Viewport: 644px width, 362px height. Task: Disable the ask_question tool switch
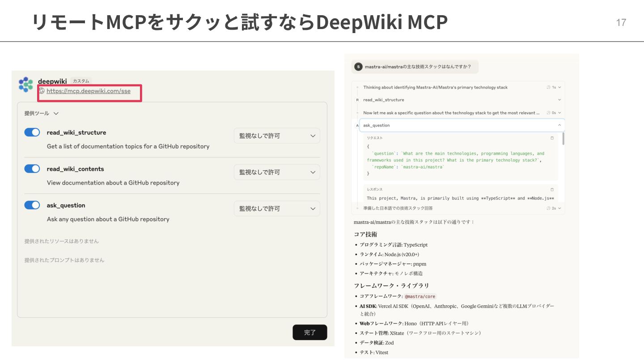(x=32, y=205)
